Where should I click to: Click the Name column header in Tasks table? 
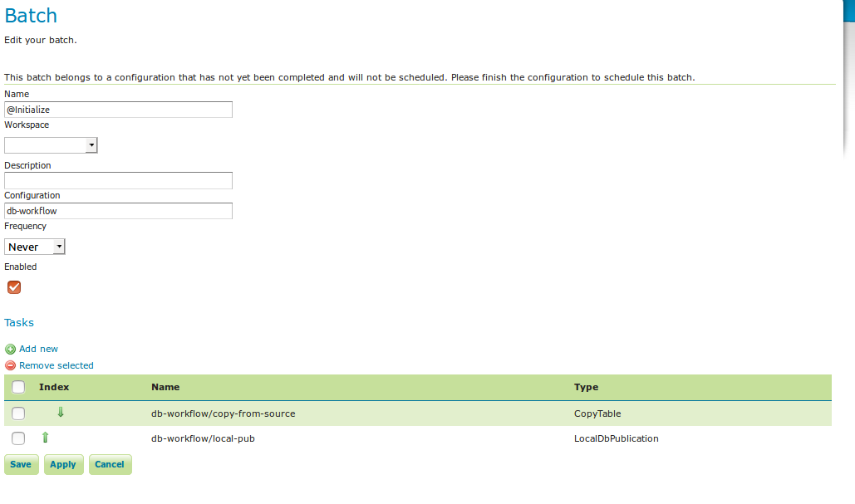tap(165, 387)
